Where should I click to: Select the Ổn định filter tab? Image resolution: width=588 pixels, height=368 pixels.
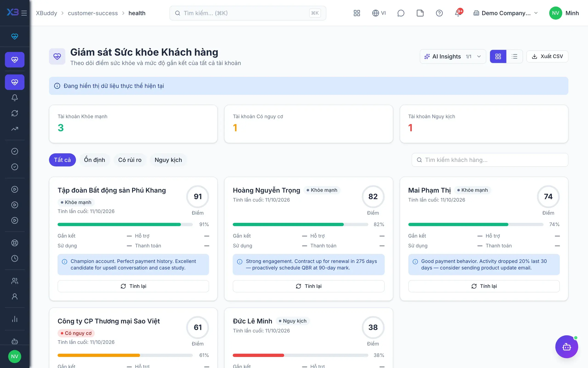(x=95, y=160)
